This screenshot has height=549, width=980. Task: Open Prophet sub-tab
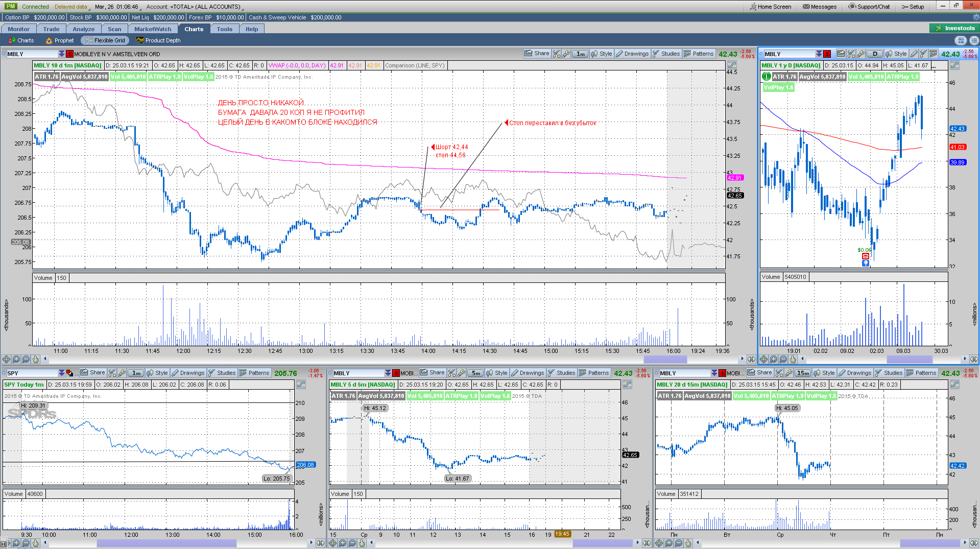point(60,40)
